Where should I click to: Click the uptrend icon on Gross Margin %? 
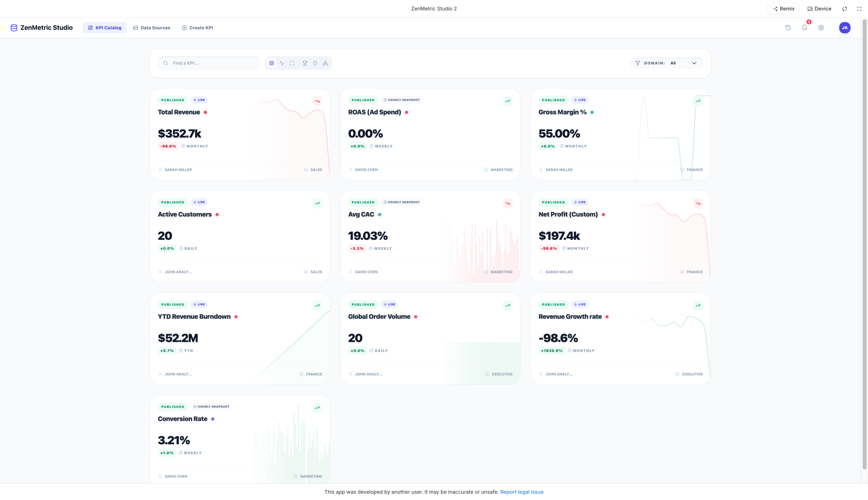pyautogui.click(x=697, y=101)
